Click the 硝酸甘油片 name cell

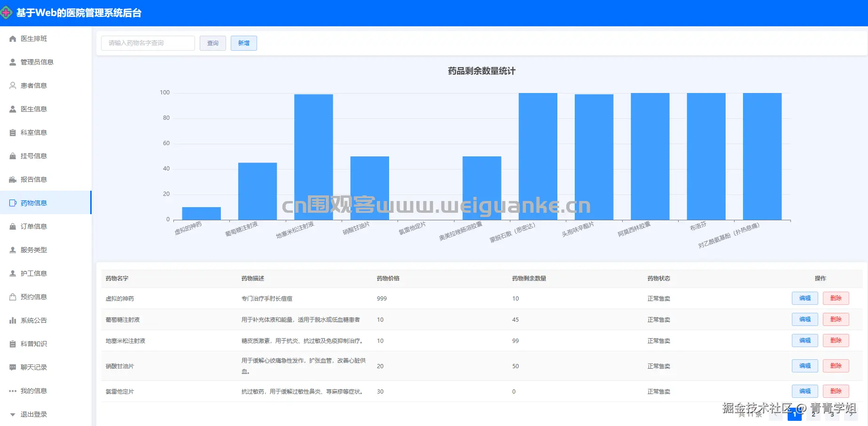click(120, 366)
